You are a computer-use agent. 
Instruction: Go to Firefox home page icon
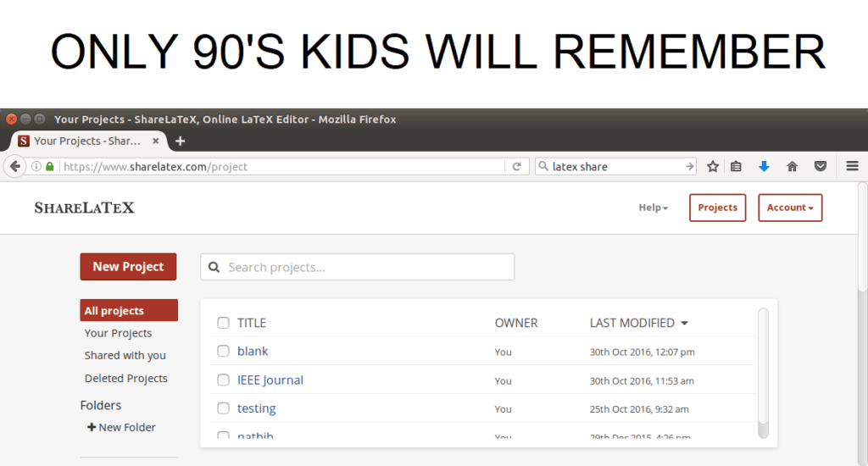click(793, 166)
